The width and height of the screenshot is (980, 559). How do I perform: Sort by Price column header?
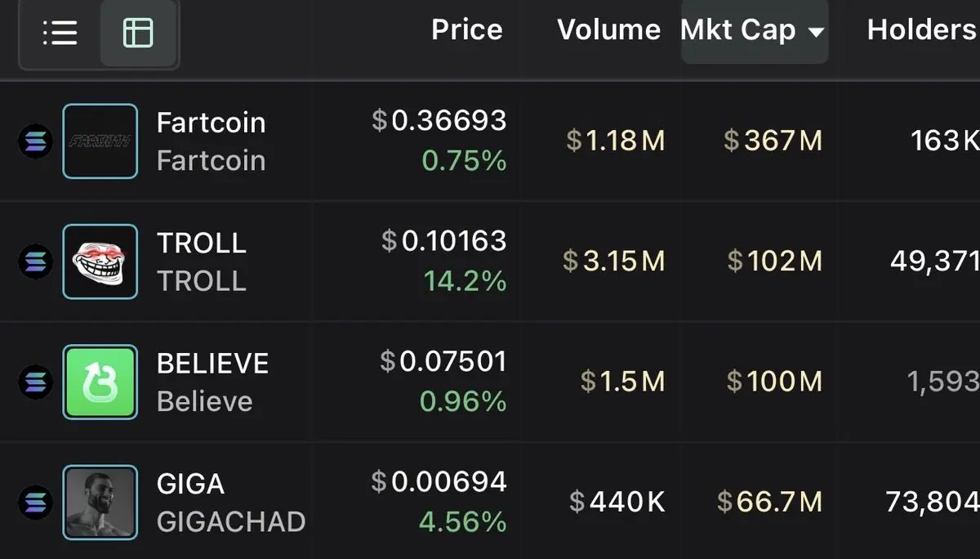tap(466, 30)
